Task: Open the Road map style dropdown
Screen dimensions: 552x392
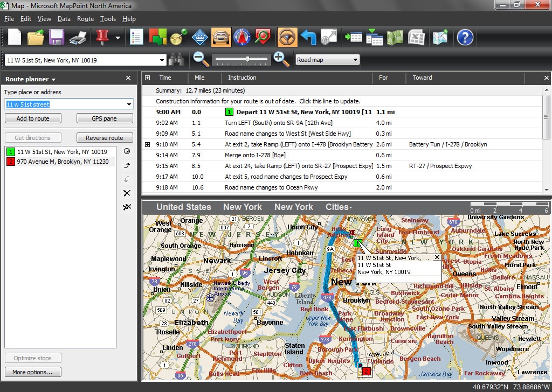Action: [x=327, y=60]
